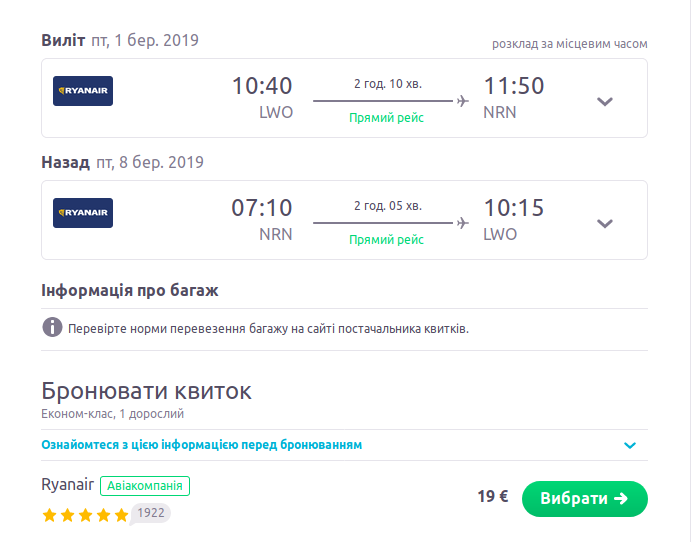691x542 pixels.
Task: Click Ryanair logo on return flight
Action: point(83,213)
